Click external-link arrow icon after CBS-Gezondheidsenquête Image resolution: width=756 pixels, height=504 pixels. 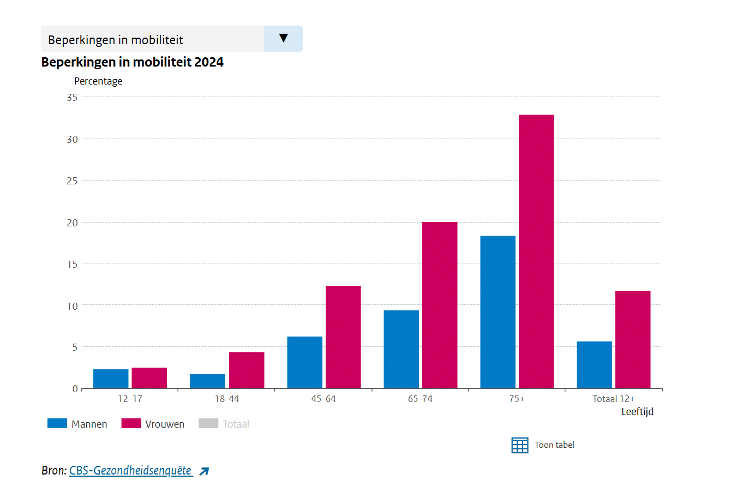point(204,471)
